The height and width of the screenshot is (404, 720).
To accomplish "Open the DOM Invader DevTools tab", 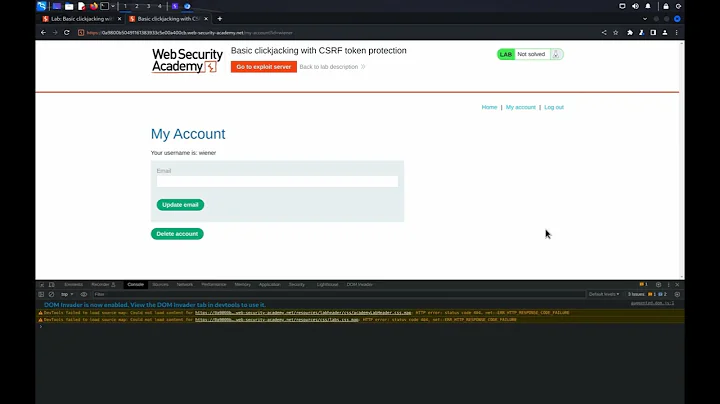I will coord(360,285).
